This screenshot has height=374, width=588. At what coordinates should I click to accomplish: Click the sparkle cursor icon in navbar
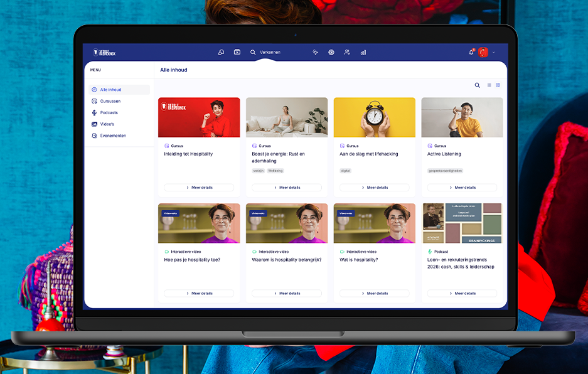click(315, 53)
